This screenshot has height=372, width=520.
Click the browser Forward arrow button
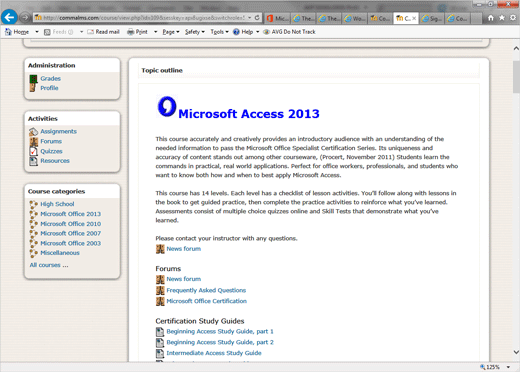pyautogui.click(x=25, y=17)
